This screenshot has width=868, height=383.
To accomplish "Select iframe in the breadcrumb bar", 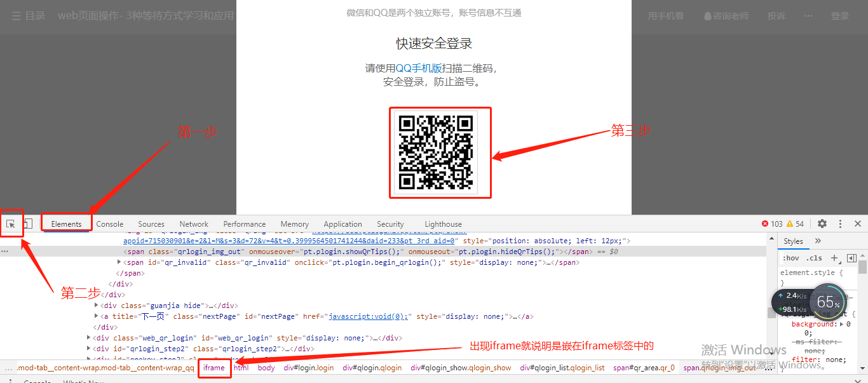I will 214,368.
